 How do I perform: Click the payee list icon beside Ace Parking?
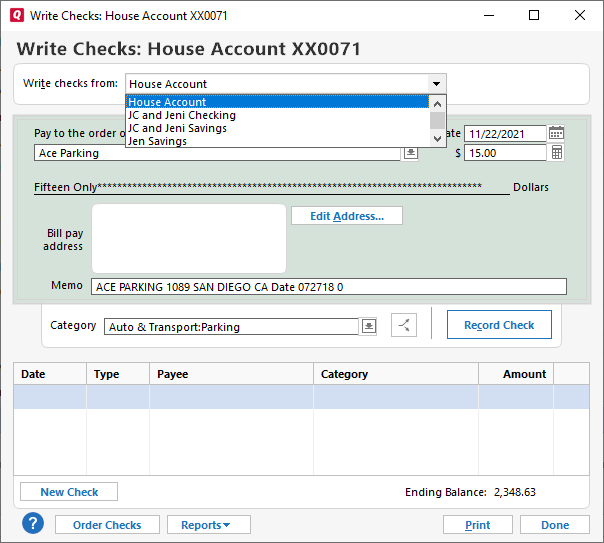(410, 153)
